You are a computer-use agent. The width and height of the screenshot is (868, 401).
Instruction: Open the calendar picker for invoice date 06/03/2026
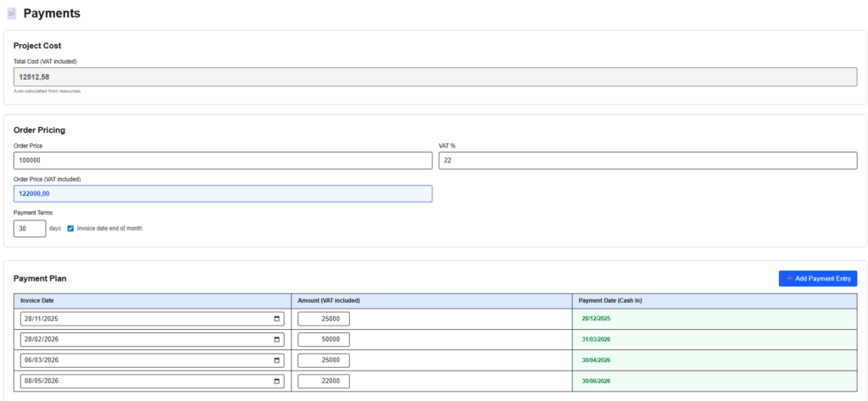(x=277, y=360)
